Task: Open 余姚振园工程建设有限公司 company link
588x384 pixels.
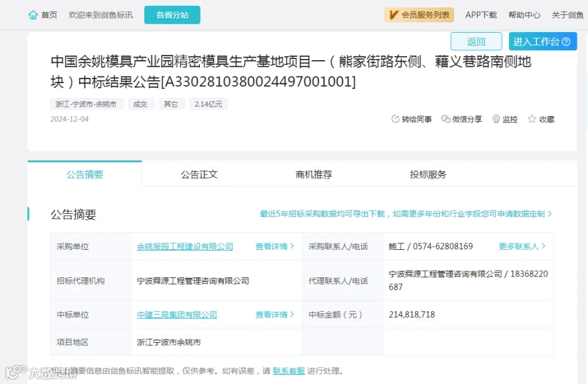Action: tap(185, 247)
